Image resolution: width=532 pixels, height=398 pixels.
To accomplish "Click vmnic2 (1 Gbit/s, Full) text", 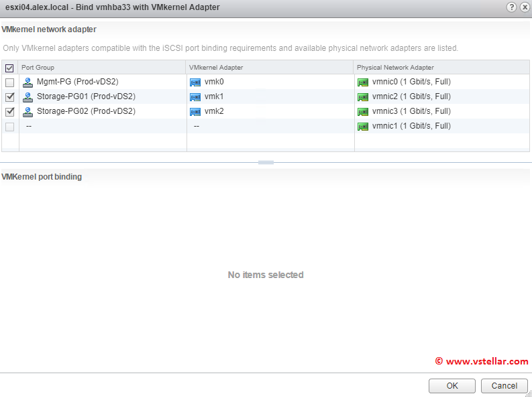I will click(411, 96).
